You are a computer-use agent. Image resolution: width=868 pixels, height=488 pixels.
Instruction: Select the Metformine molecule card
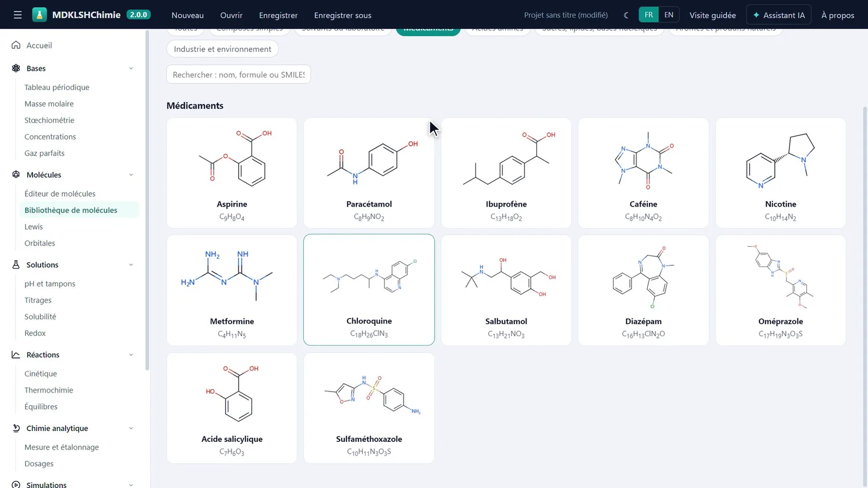pos(232,290)
